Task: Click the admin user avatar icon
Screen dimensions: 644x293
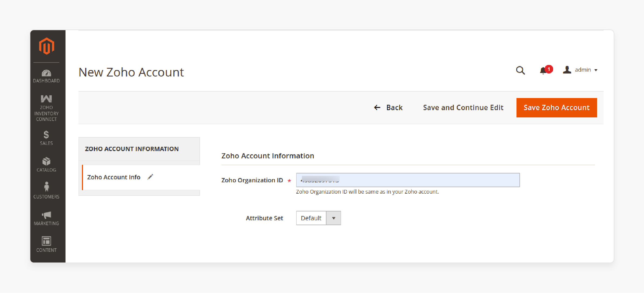Action: pyautogui.click(x=567, y=70)
